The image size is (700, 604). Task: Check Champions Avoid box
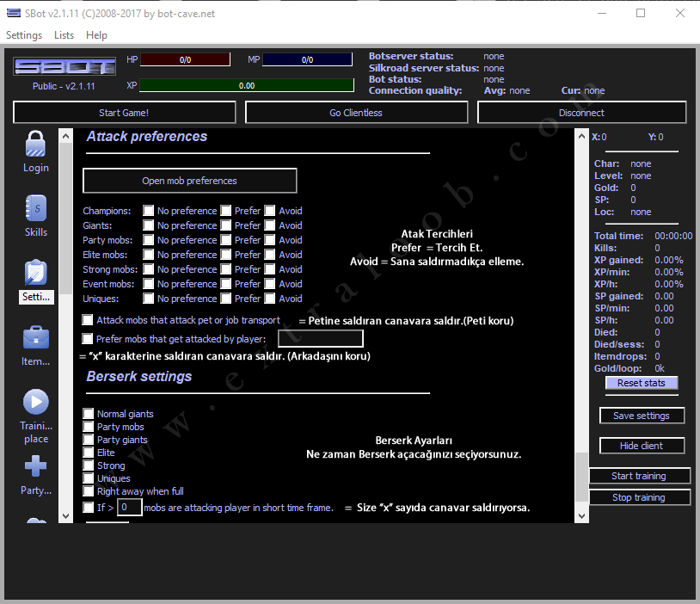270,211
